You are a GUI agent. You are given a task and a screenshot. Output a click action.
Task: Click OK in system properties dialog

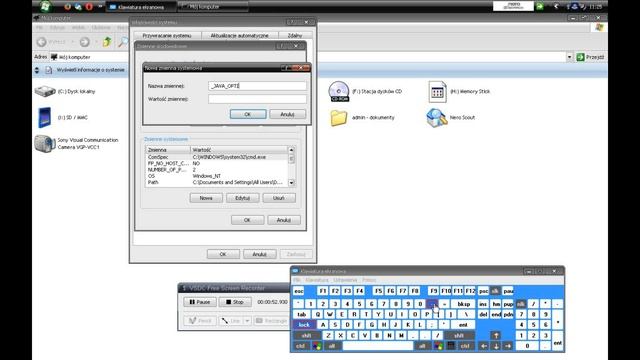point(223,254)
